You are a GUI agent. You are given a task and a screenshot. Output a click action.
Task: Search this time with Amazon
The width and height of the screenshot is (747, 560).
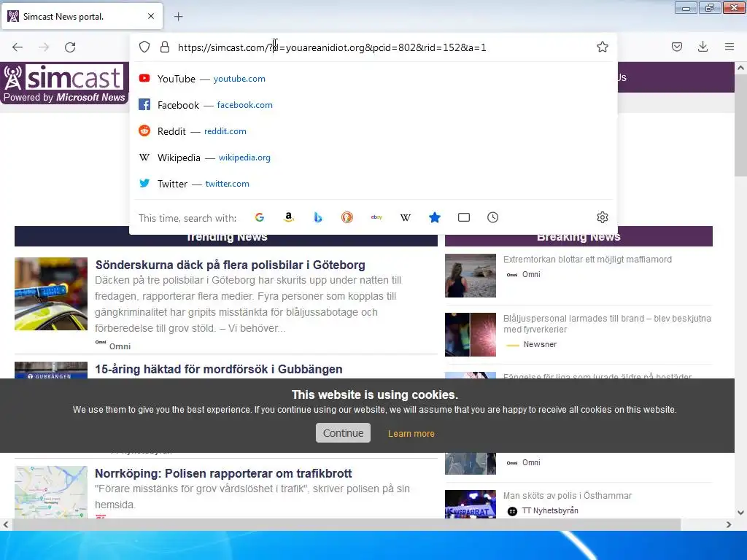click(289, 217)
